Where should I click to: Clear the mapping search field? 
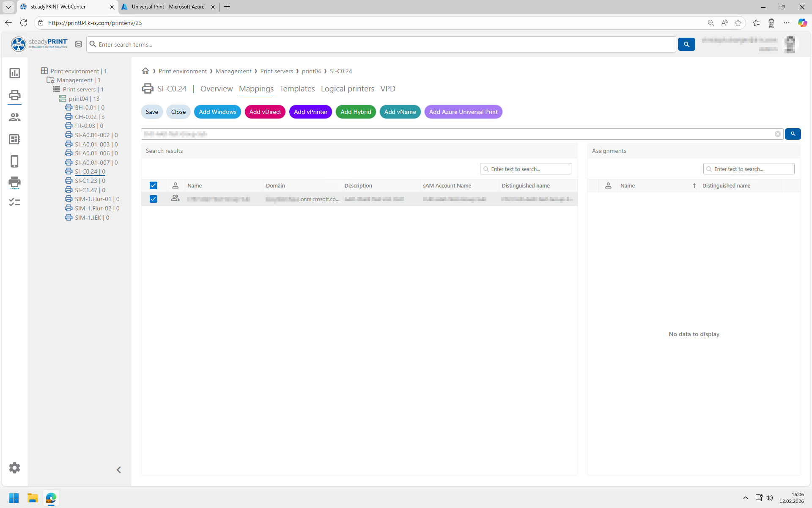[777, 134]
